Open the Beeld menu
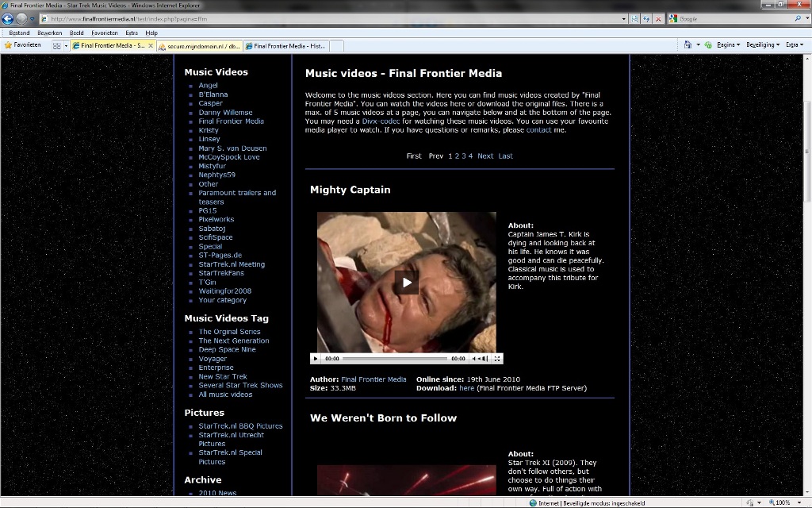 [x=77, y=33]
